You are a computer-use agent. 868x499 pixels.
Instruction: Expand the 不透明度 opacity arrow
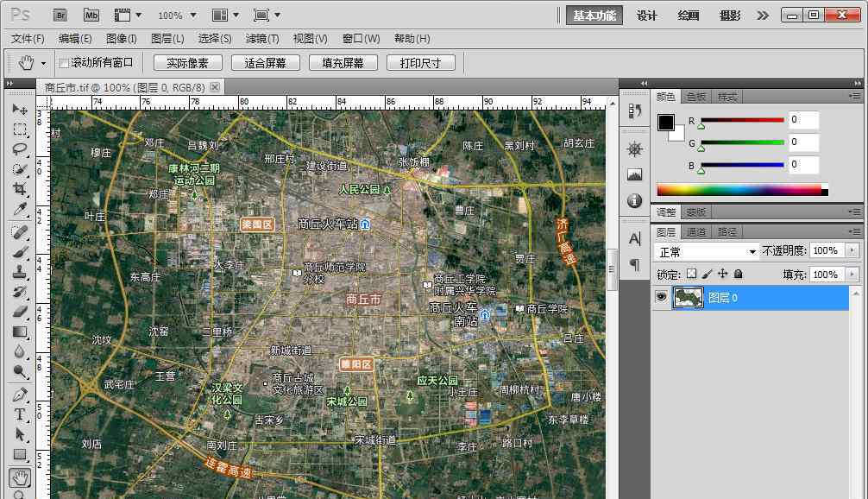tap(852, 250)
